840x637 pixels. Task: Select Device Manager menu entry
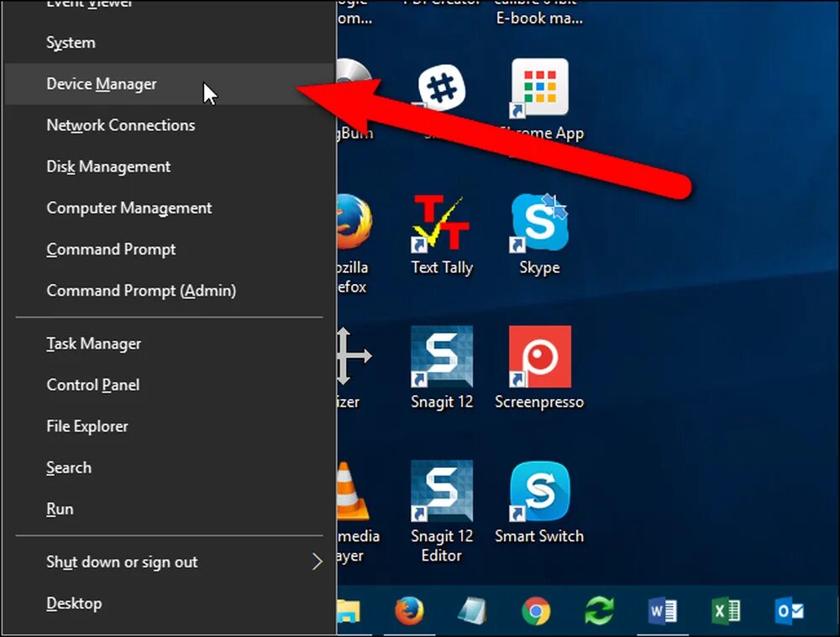point(169,83)
